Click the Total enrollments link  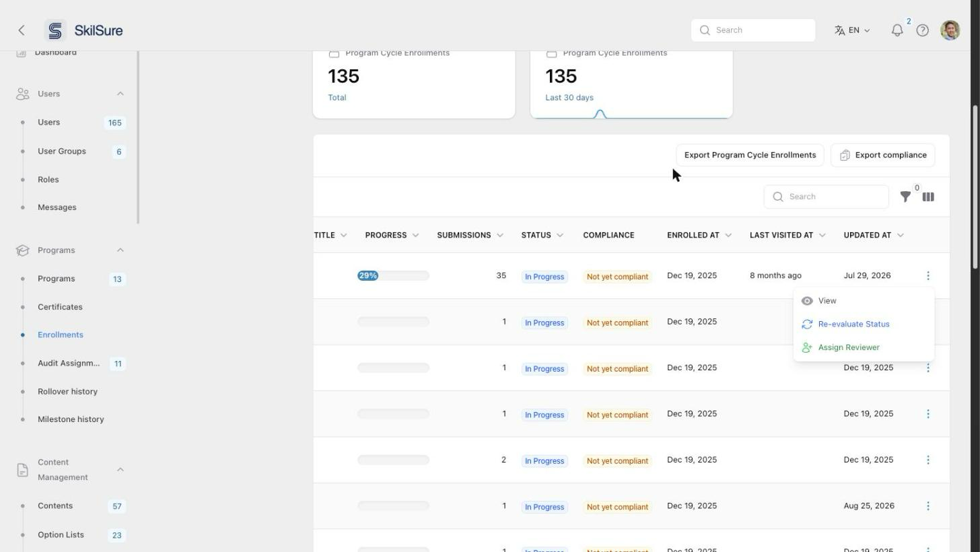[x=337, y=98]
